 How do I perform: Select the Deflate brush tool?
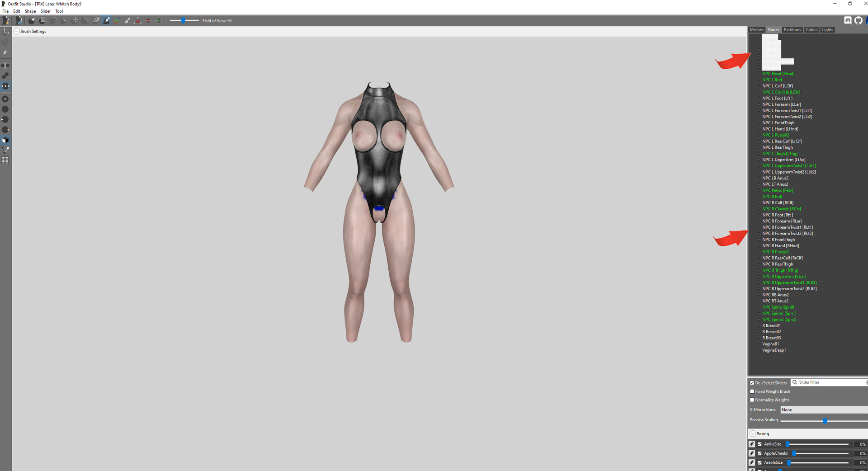(64, 20)
